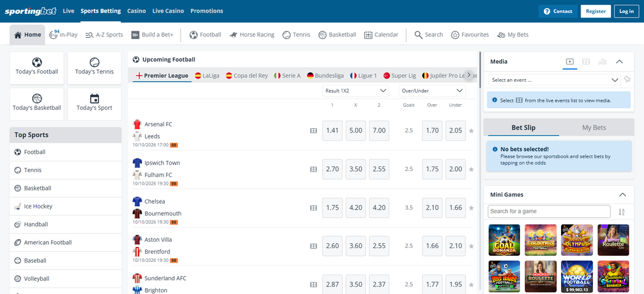Select Arsenal FC home win odds 1.41

point(332,131)
